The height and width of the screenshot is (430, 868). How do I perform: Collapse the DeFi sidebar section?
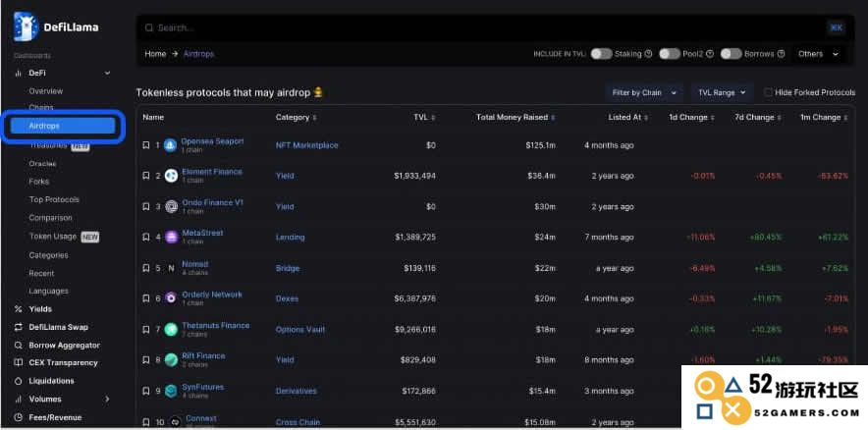[107, 73]
